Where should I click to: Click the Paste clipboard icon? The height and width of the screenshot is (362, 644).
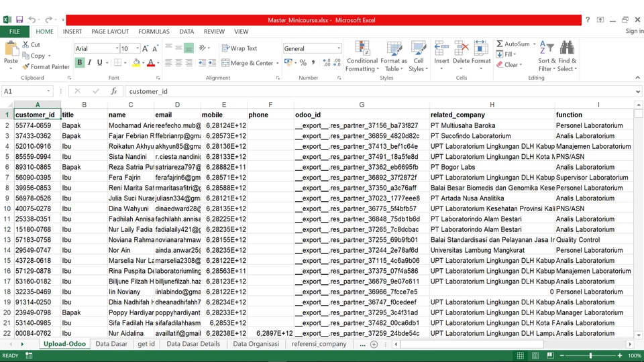click(11, 49)
